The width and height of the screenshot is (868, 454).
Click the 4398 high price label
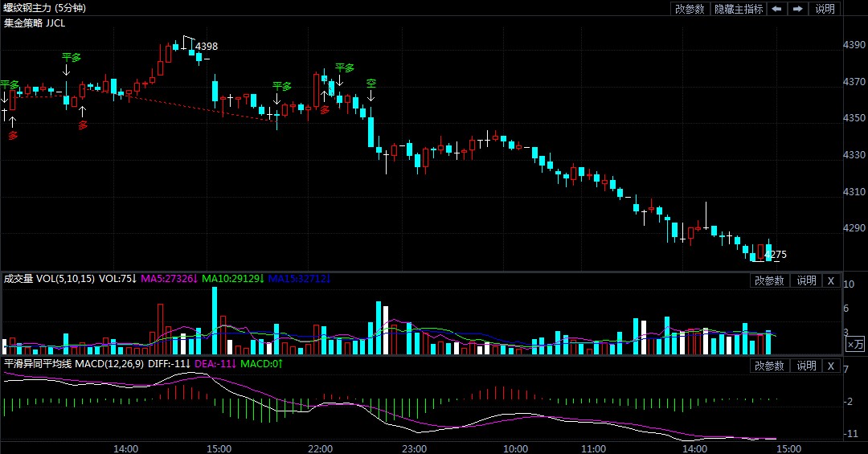207,47
